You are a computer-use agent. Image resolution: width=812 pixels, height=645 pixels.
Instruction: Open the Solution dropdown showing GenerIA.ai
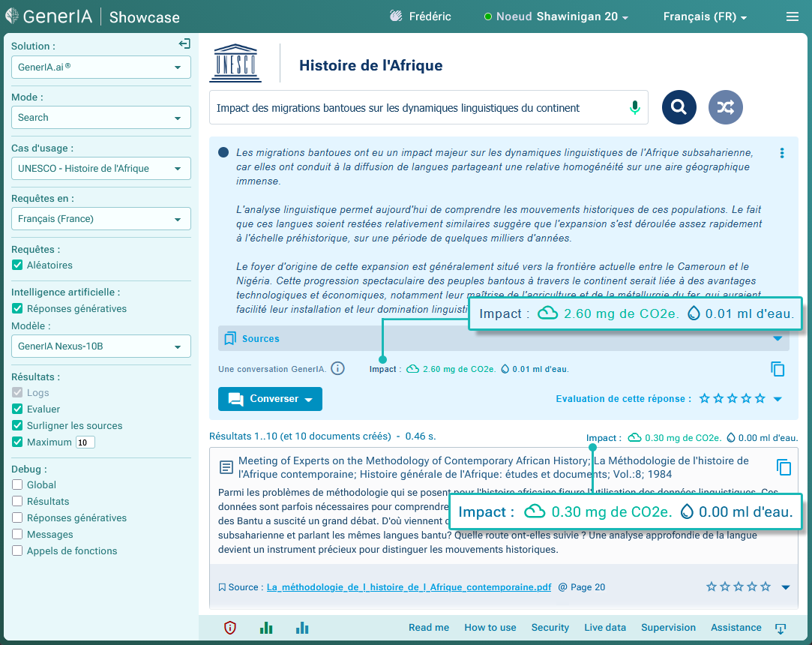point(101,67)
